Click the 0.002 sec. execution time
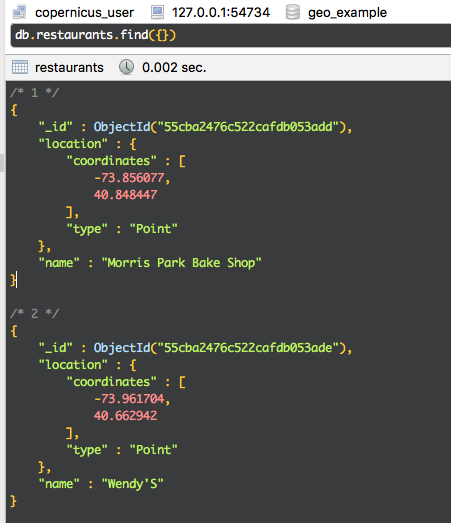This screenshot has width=451, height=523. pyautogui.click(x=174, y=67)
